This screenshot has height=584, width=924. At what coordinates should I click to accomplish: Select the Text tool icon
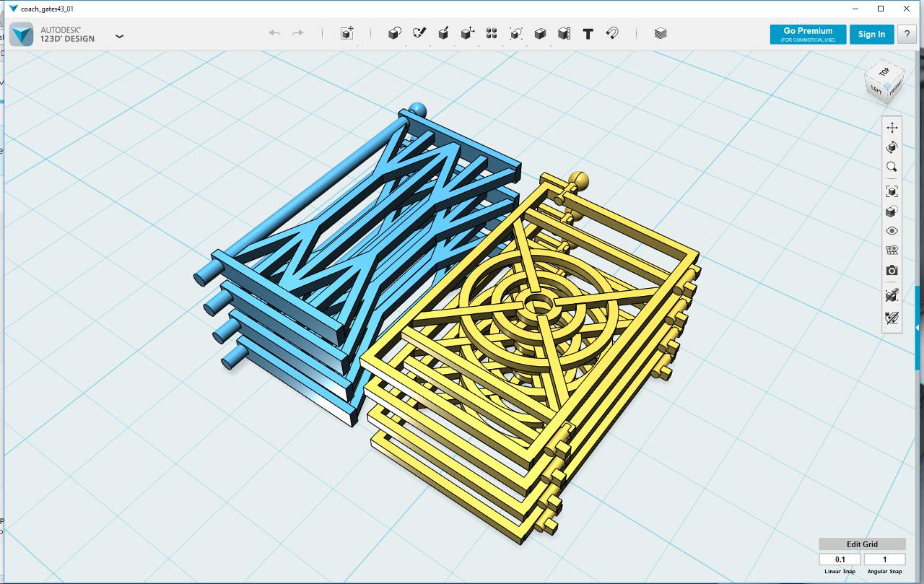point(588,33)
